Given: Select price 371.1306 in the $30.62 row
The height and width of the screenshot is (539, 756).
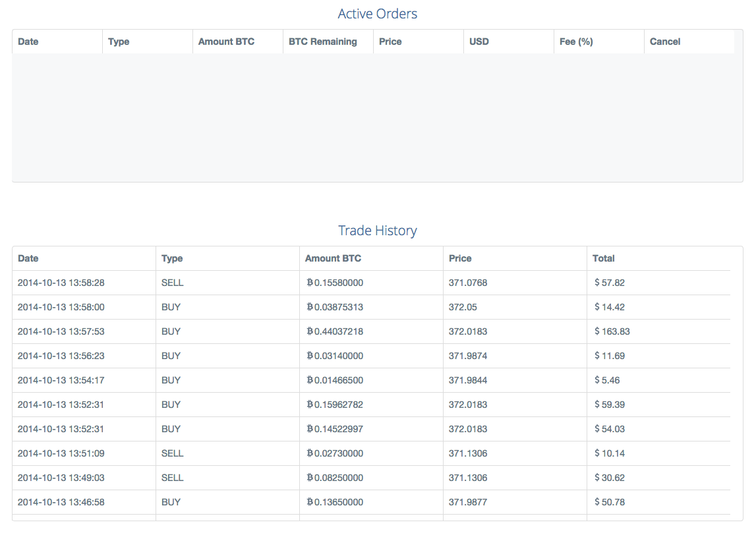Looking at the screenshot, I should click(468, 478).
